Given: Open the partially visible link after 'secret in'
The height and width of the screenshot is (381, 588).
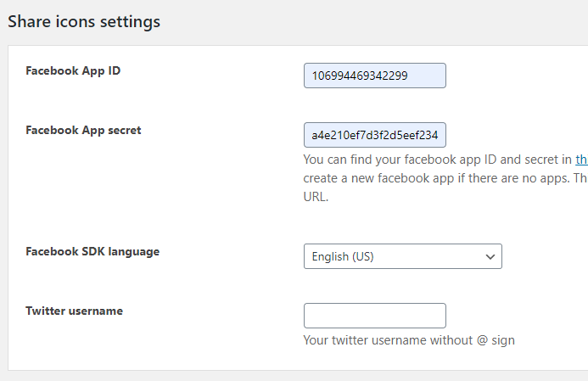Looking at the screenshot, I should [581, 159].
